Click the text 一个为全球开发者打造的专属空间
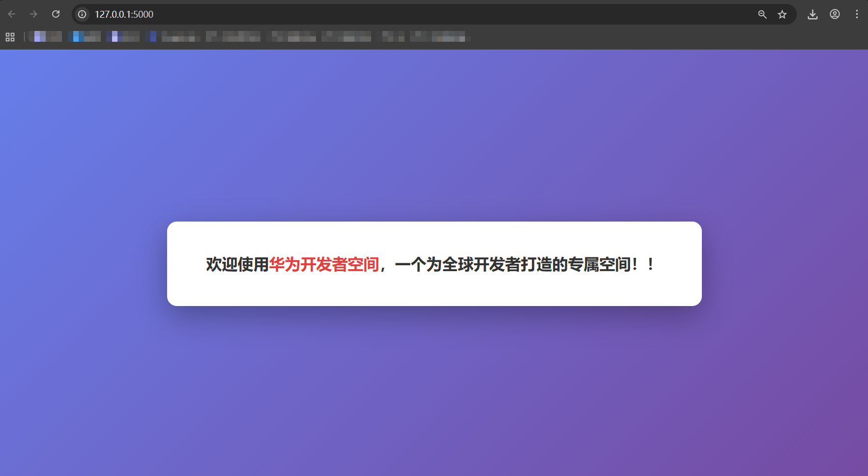 [513, 264]
